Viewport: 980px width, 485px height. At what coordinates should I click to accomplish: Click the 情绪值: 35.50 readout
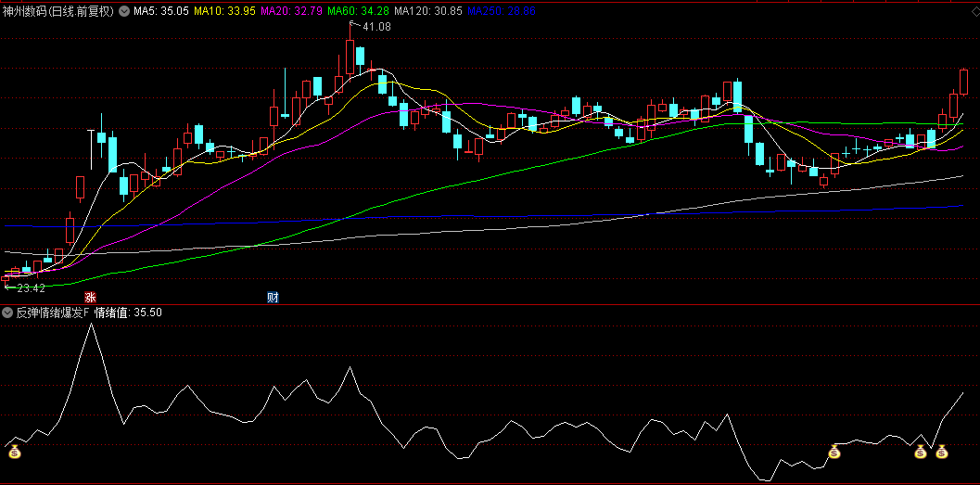(x=128, y=313)
